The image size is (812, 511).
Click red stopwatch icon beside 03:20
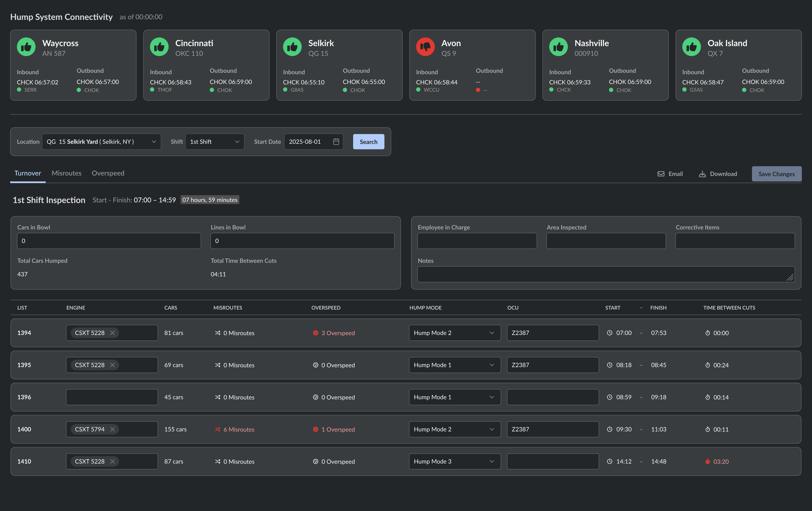[x=707, y=461]
